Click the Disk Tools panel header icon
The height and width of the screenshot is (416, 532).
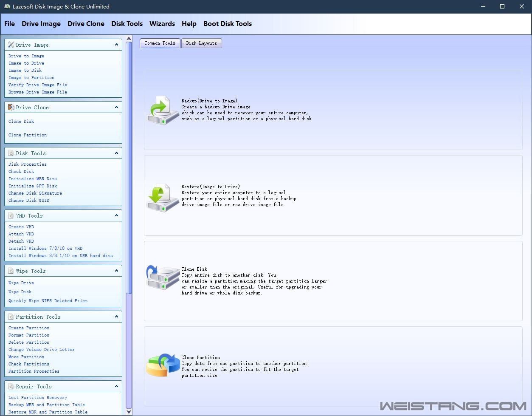pos(11,153)
